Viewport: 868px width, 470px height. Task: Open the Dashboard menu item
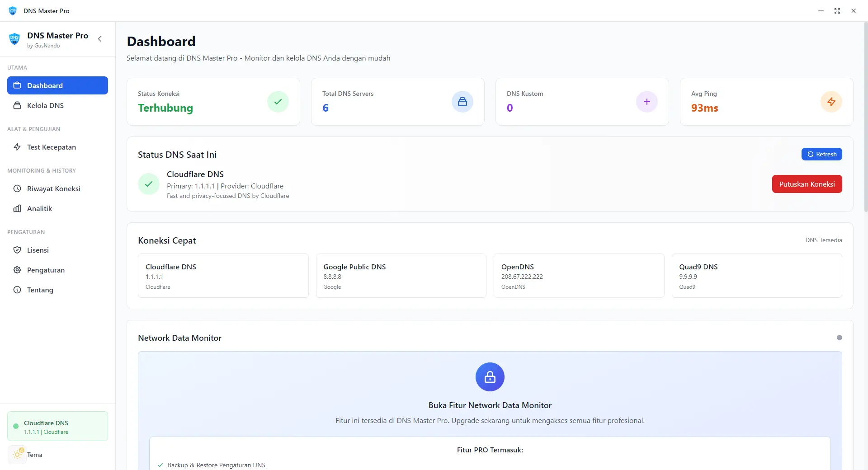pos(57,85)
